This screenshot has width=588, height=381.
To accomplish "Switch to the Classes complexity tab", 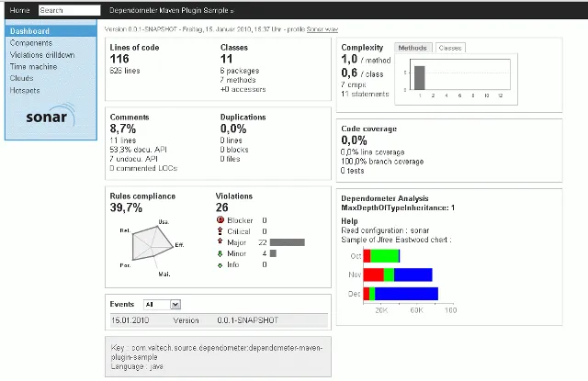I will point(450,48).
